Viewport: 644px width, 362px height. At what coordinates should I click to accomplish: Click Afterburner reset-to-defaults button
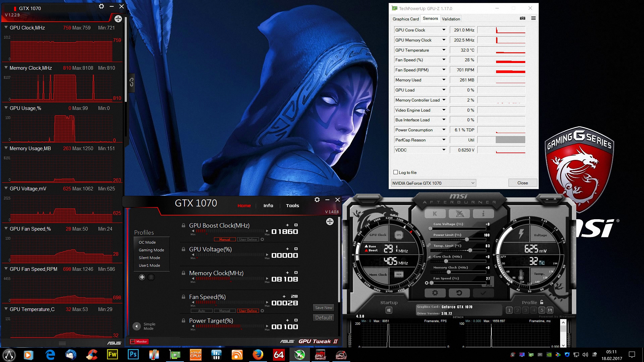(x=459, y=293)
